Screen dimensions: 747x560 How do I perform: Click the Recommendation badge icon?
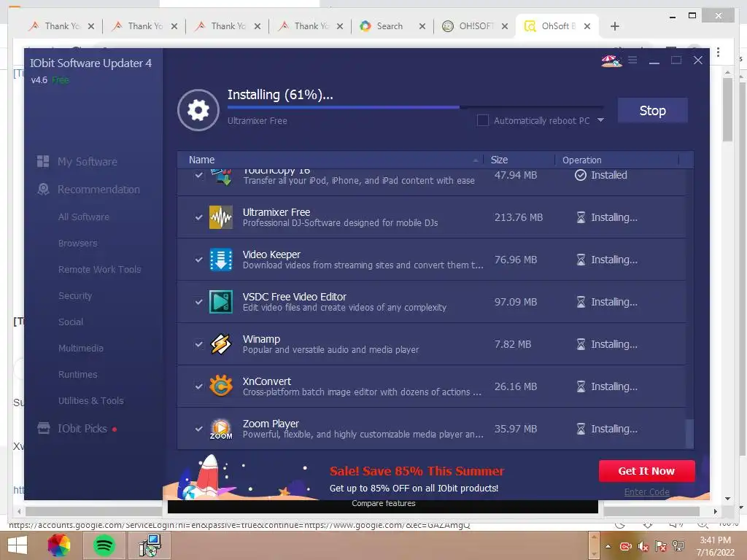point(43,189)
